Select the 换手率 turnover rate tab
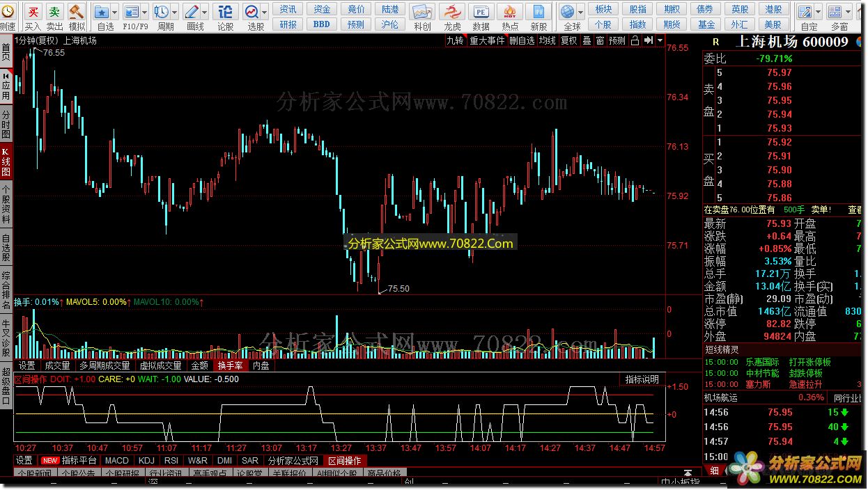Image resolution: width=868 pixels, height=490 pixels. coord(230,365)
